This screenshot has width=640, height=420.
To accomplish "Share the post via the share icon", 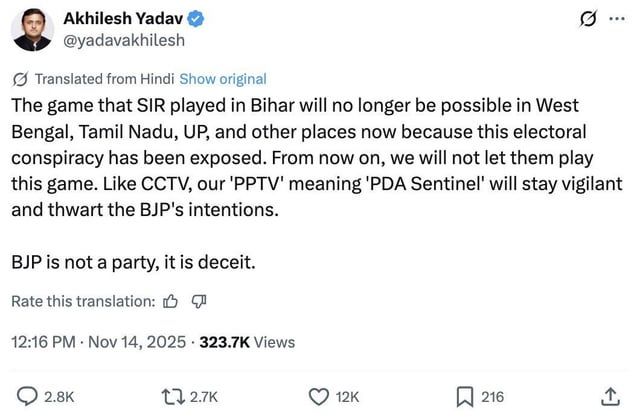I will [x=611, y=397].
